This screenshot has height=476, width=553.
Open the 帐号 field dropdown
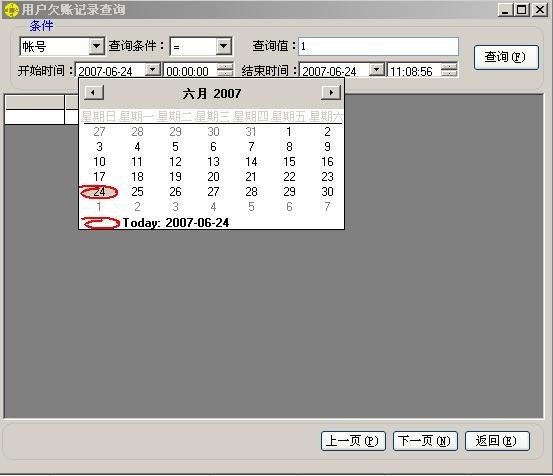[96, 46]
